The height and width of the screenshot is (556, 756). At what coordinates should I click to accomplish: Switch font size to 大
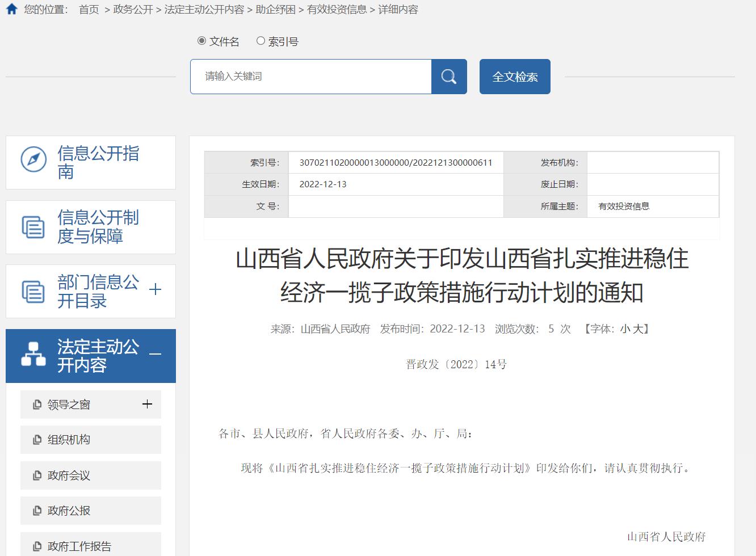click(638, 329)
